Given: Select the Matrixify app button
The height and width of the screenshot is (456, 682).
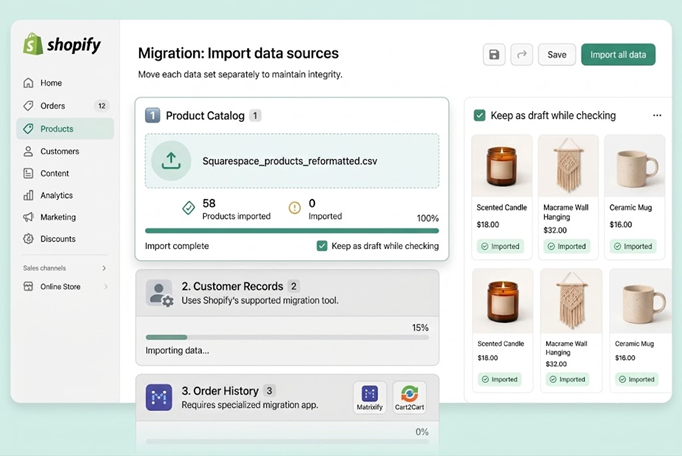Looking at the screenshot, I should tap(370, 398).
